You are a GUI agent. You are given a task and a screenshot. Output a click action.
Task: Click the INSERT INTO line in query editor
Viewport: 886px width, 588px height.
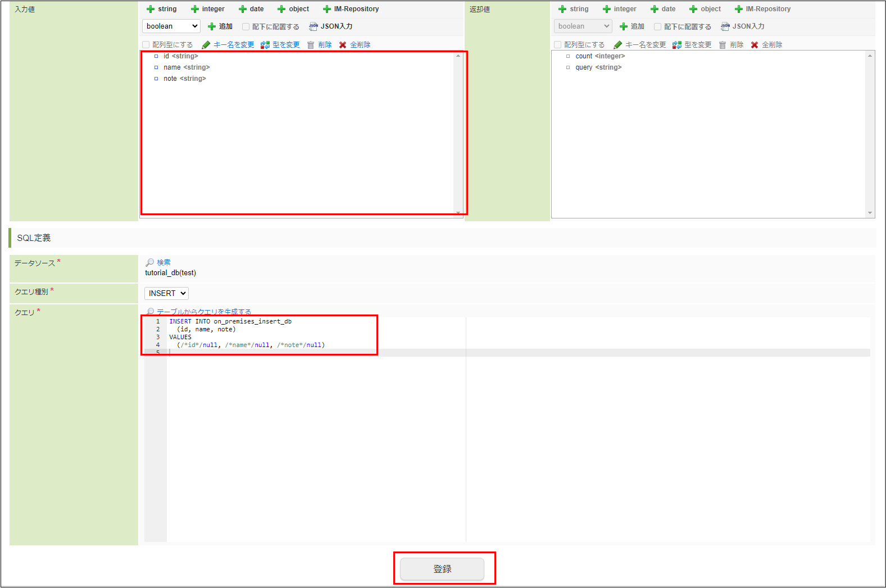[x=230, y=321]
